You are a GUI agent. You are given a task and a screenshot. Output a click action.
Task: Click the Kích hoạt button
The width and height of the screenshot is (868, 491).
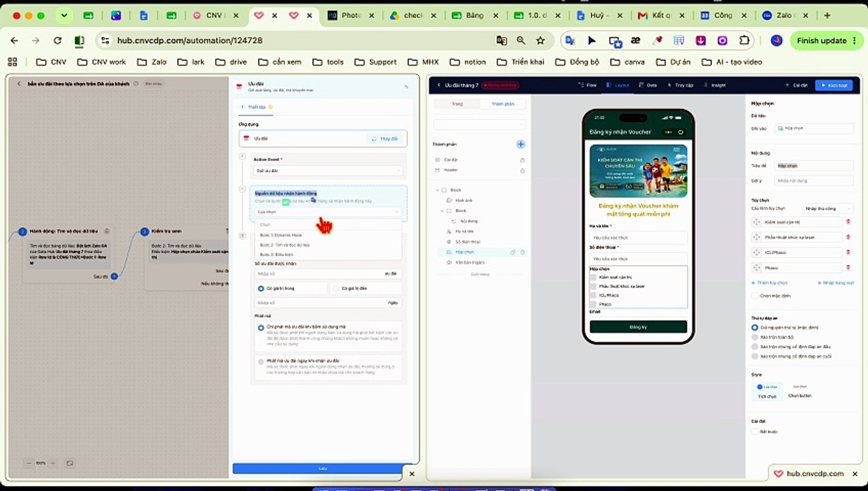[834, 85]
